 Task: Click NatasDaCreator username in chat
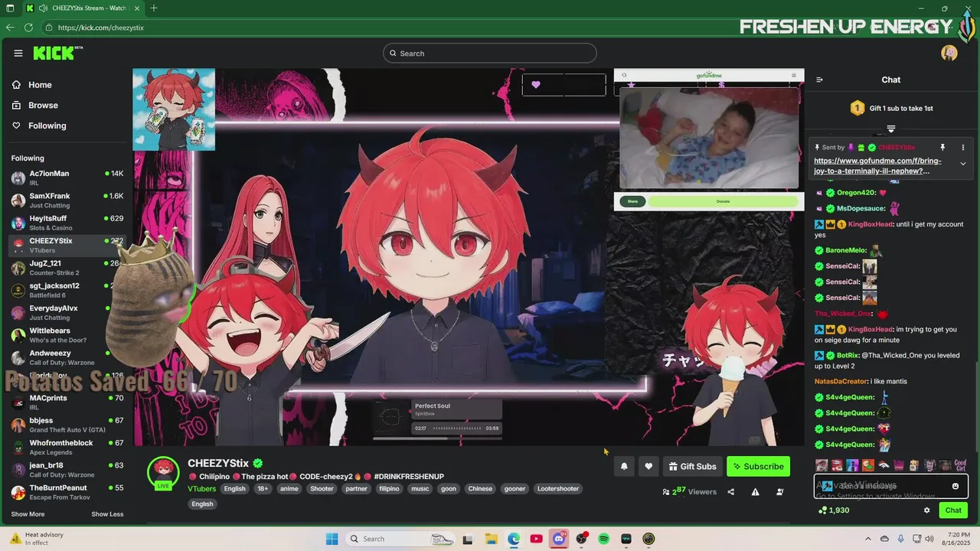tap(841, 381)
